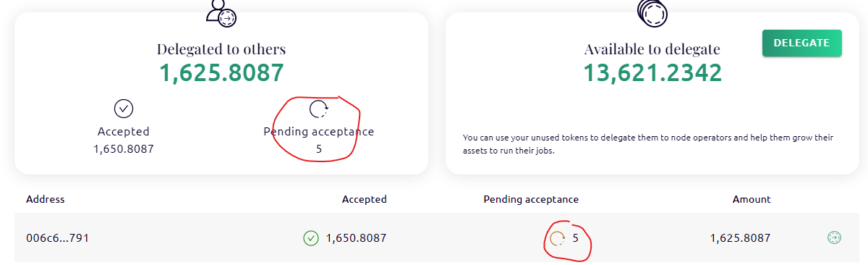
Task: Click the unused tokens description text
Action: (648, 145)
